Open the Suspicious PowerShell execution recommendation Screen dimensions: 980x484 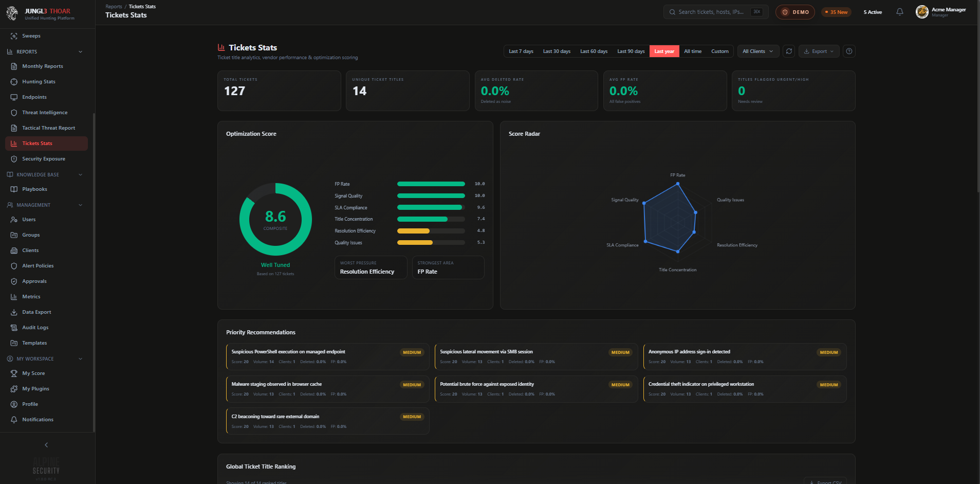(327, 356)
